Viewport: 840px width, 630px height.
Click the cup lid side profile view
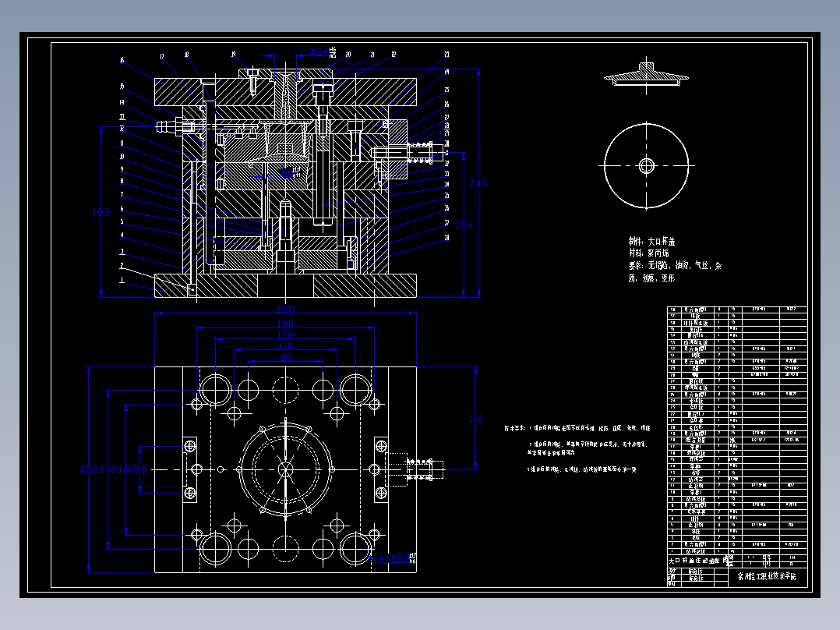coord(646,76)
